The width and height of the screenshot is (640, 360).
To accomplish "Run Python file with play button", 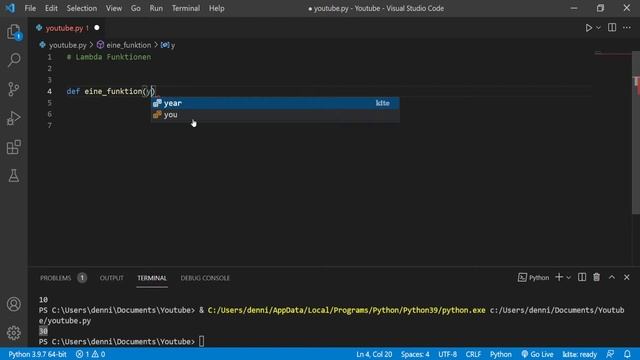I will (x=589, y=28).
